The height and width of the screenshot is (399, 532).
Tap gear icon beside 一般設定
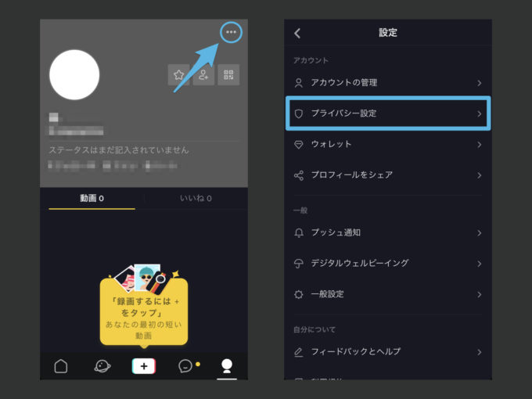(299, 294)
